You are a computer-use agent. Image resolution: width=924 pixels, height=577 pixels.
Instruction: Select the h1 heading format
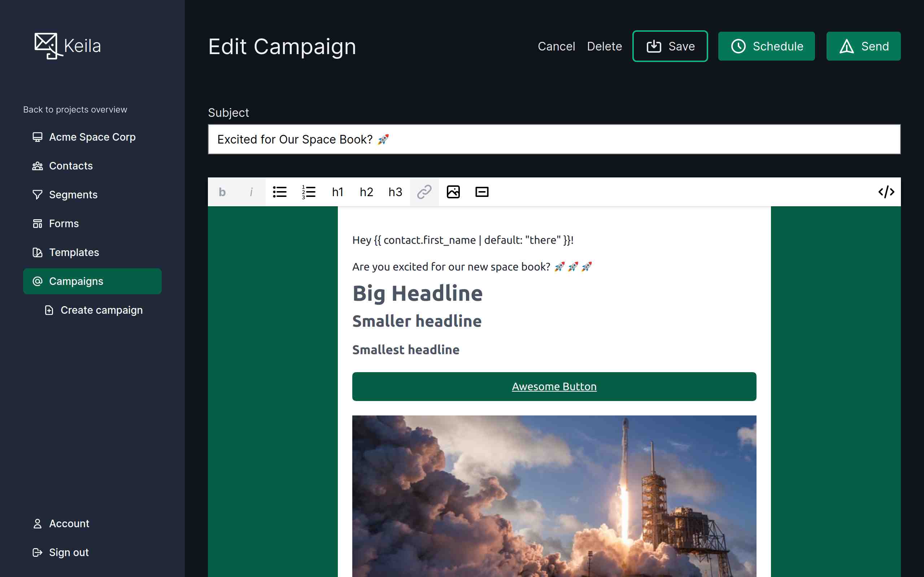[x=337, y=191]
